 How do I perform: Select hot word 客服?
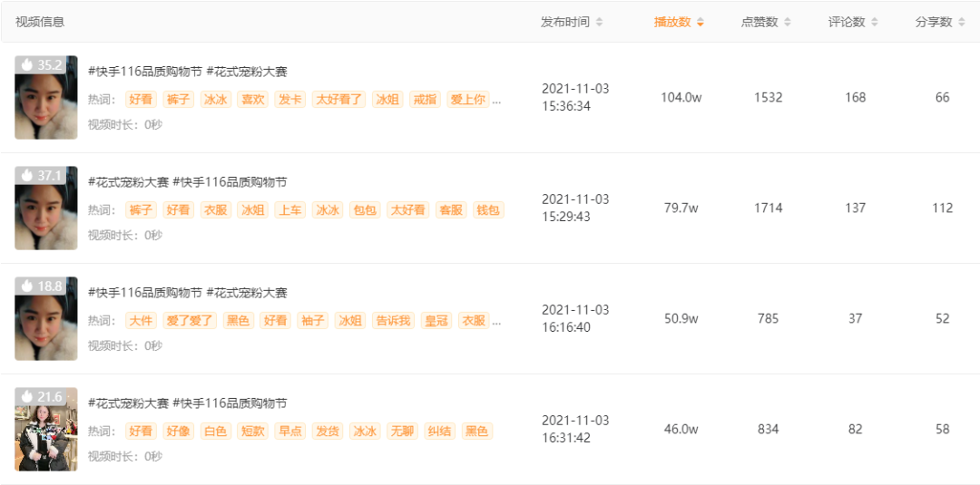451,210
